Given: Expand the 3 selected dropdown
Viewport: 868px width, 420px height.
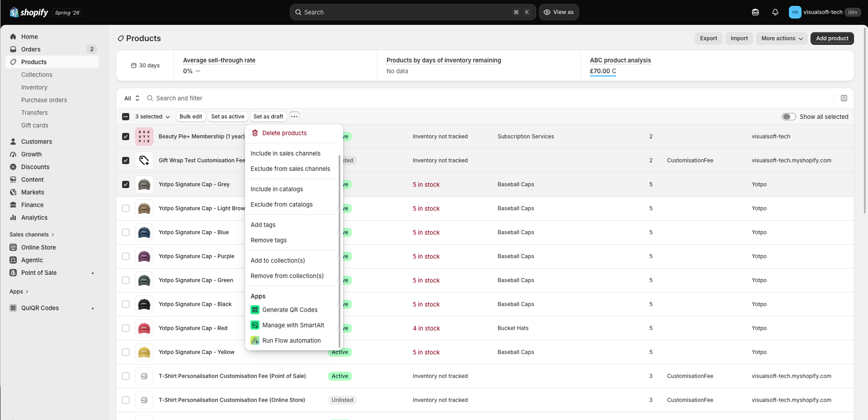Looking at the screenshot, I should pos(152,117).
